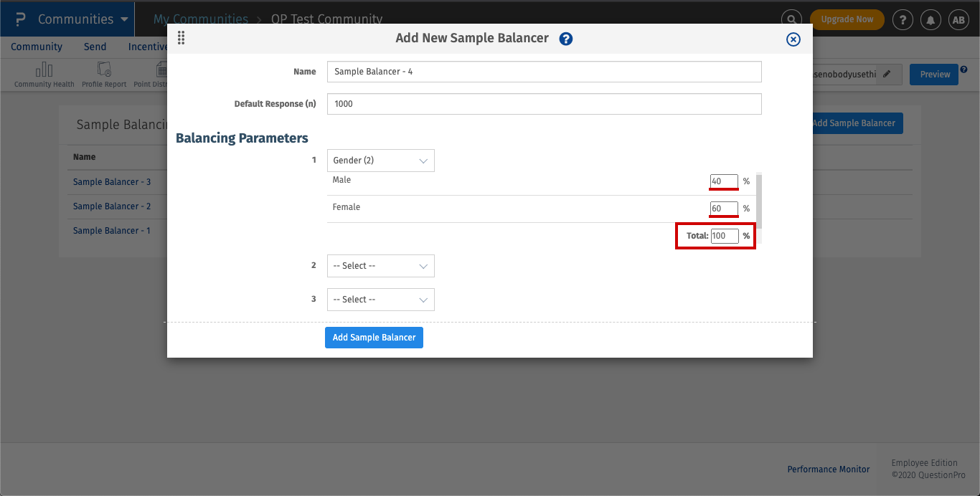Open the Sample Balancer - 3 link

point(112,182)
